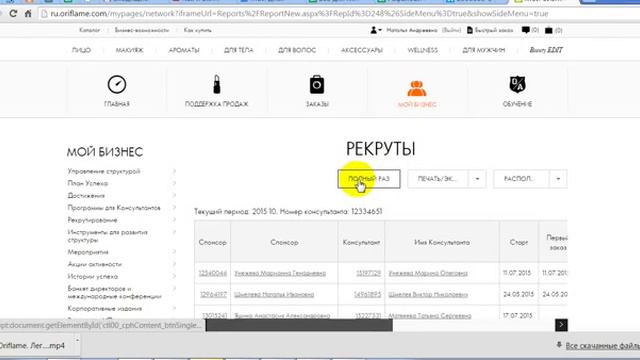Screen dimensions: 640x360
Task: Open Beauty EDIT menu item
Action: (546, 50)
